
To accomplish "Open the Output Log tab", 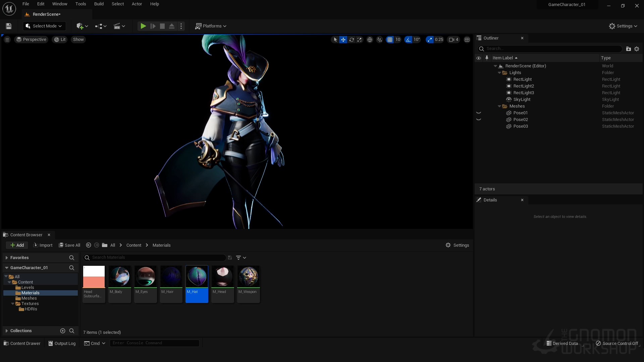I will point(62,343).
